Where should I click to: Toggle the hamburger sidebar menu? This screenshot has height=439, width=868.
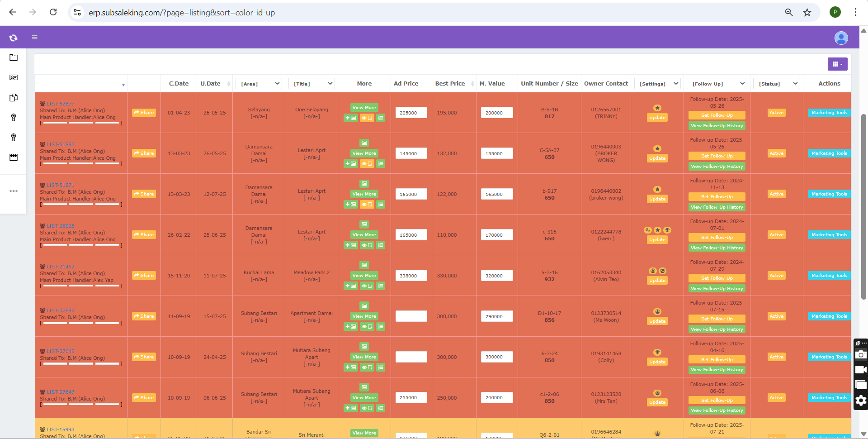[x=34, y=37]
